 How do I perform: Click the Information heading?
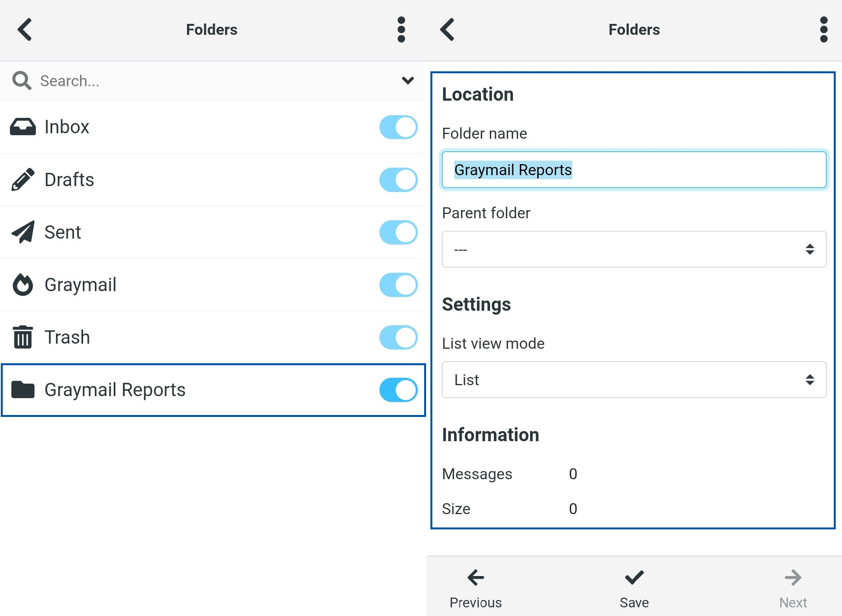pyautogui.click(x=490, y=435)
